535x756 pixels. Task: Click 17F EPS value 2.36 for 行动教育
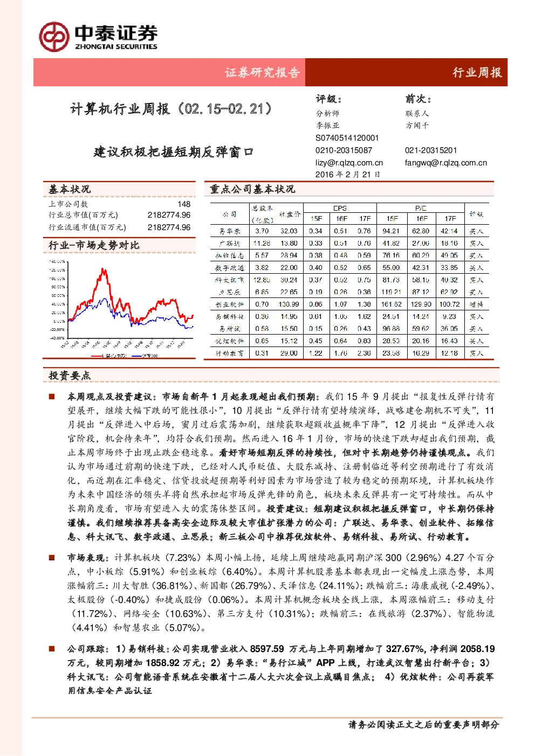click(x=364, y=353)
